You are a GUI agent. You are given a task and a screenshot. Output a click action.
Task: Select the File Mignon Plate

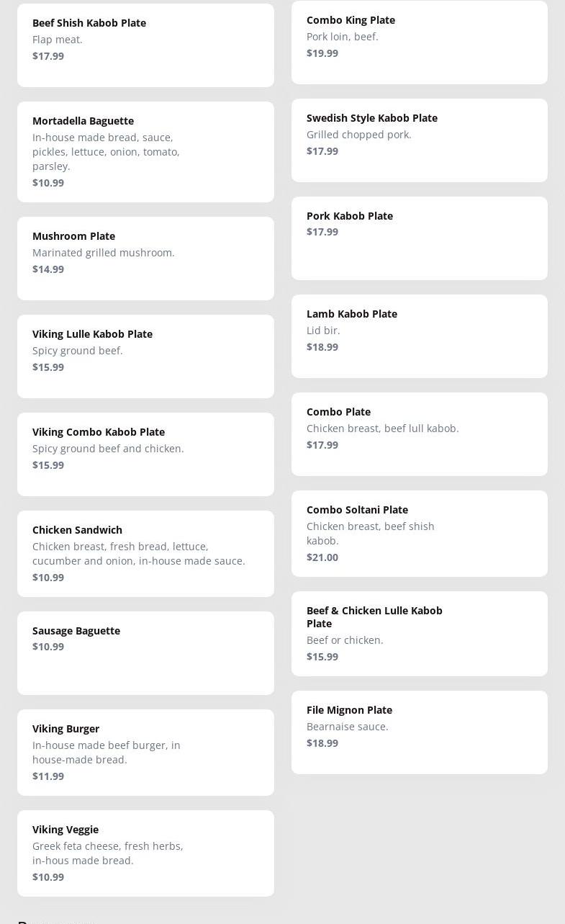point(420,732)
